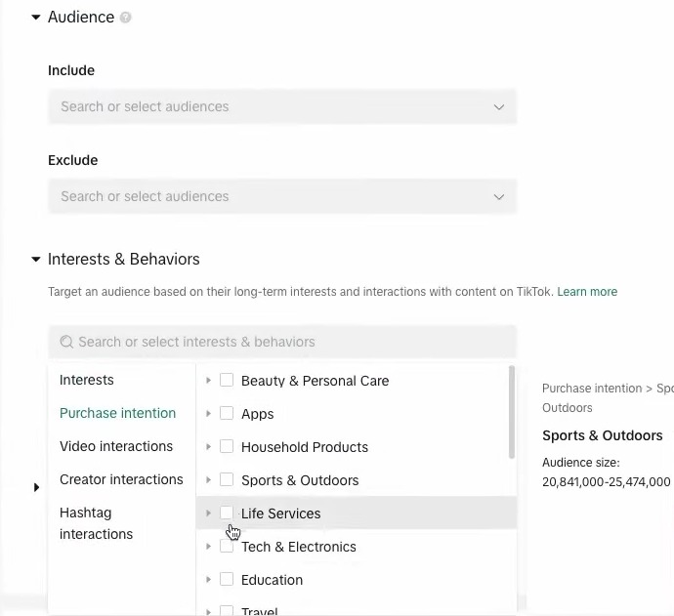Click the audience size 20,841,000-25,474,000 value
Viewport: 674px width, 616px height.
point(606,482)
